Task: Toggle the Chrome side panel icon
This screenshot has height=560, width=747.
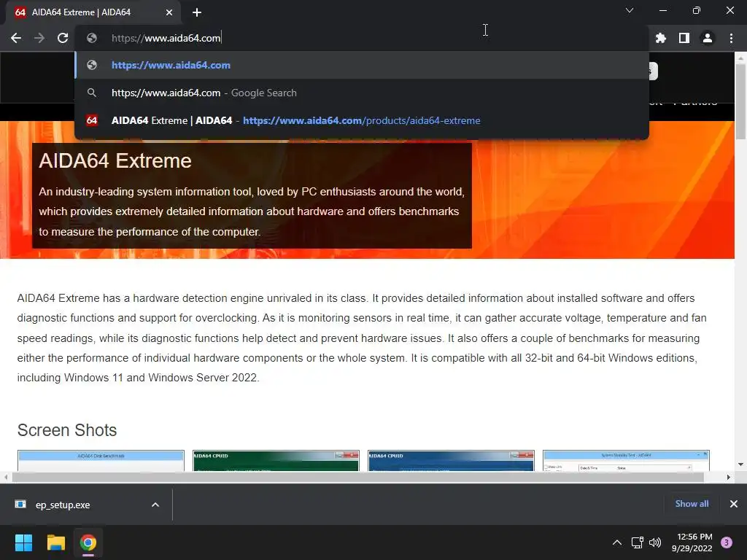Action: click(x=684, y=38)
